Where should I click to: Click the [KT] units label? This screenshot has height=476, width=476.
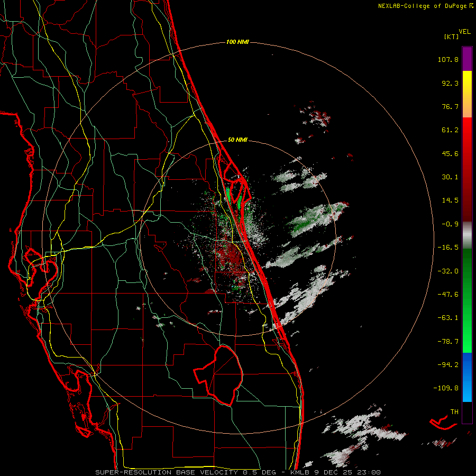451,36
